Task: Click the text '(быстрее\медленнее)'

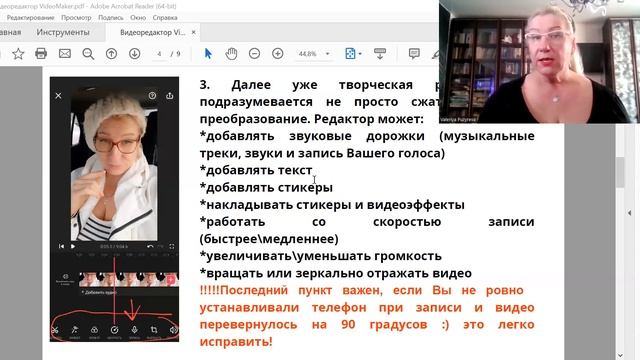Action: [269, 239]
